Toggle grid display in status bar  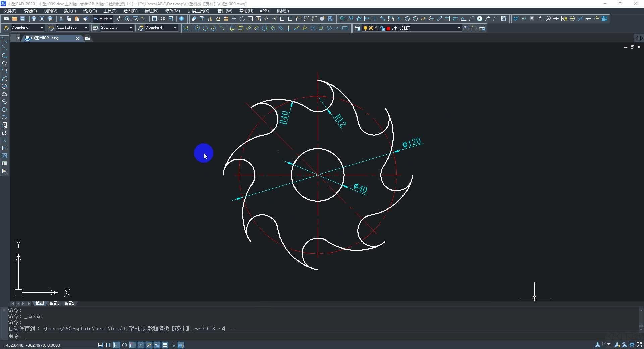pyautogui.click(x=109, y=345)
